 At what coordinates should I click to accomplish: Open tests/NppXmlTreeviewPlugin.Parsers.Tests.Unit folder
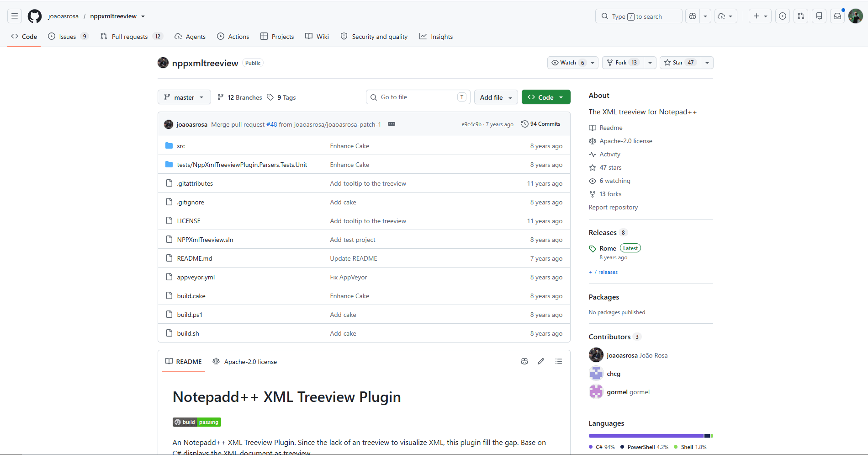point(242,165)
